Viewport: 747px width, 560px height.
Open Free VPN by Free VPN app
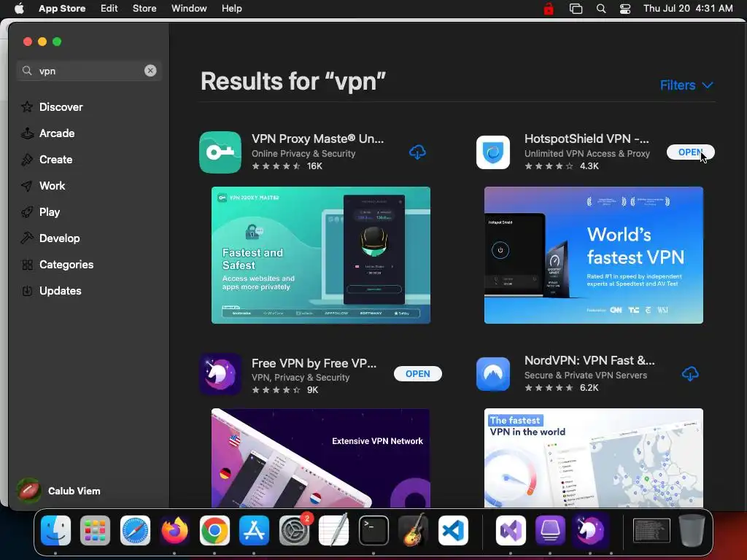click(x=418, y=374)
